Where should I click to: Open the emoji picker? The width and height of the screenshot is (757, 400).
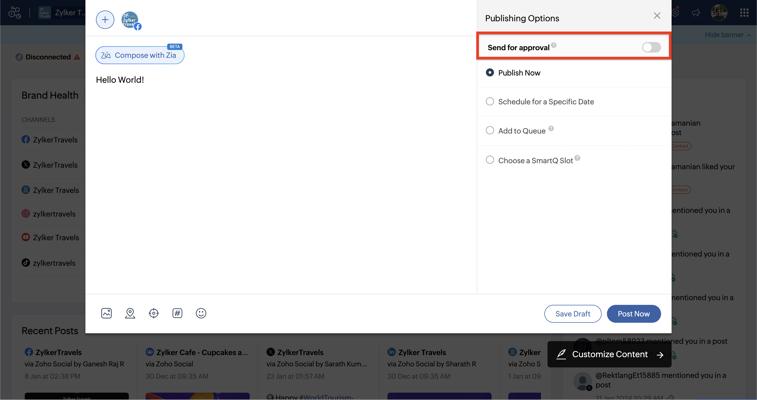tap(201, 313)
